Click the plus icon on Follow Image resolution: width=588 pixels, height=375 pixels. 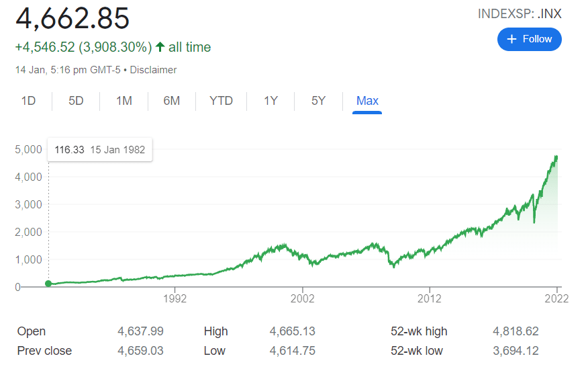tap(511, 39)
